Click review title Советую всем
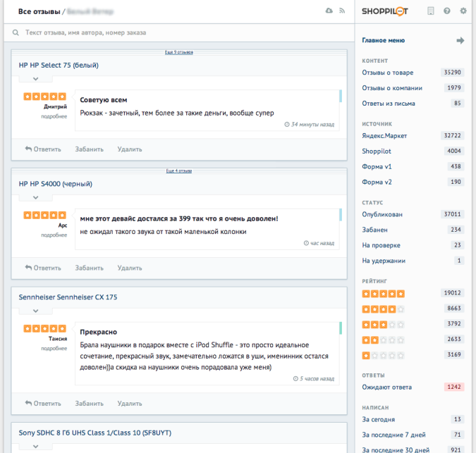The image size is (476, 453). pos(104,100)
